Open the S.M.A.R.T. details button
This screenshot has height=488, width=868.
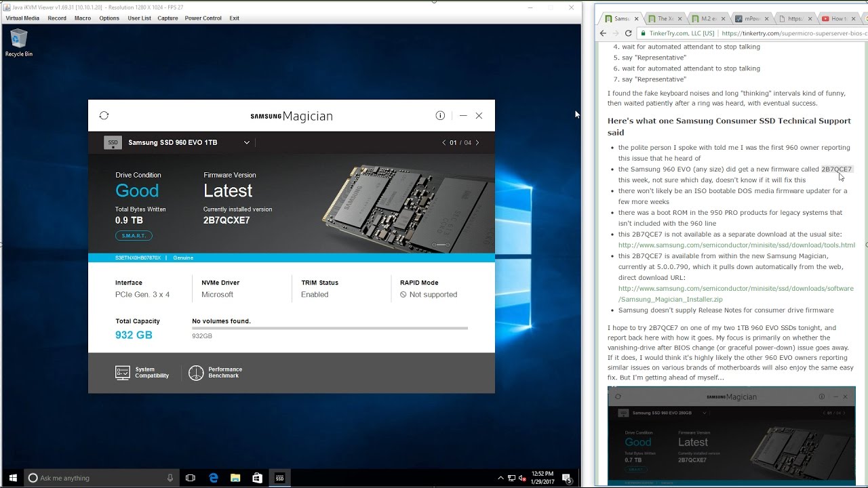(x=134, y=236)
